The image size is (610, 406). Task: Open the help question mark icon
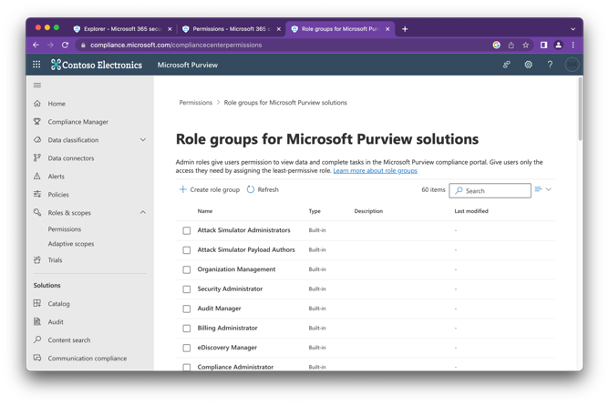(x=550, y=65)
